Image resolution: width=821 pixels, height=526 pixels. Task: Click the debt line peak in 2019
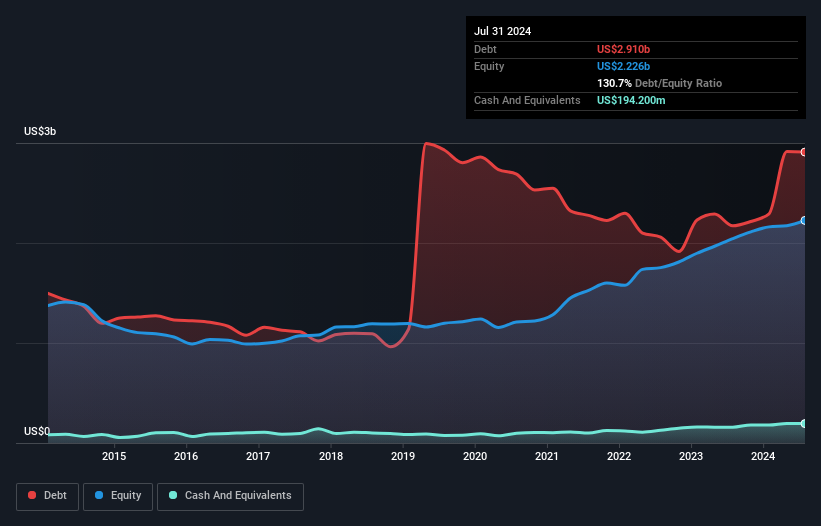pos(426,143)
